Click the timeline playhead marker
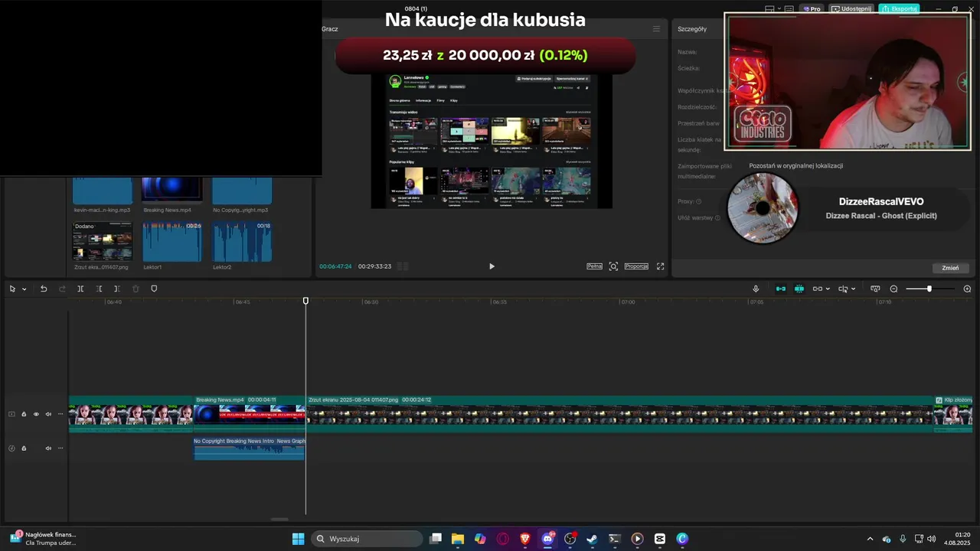Image resolution: width=980 pixels, height=551 pixels. [305, 301]
